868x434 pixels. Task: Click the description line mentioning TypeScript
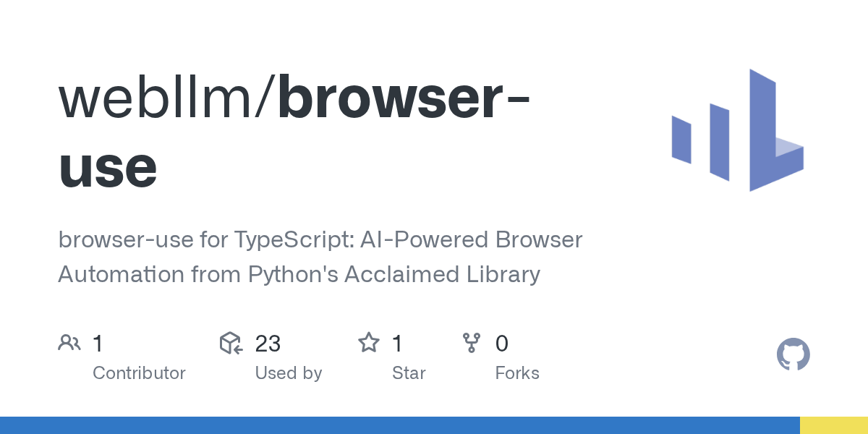tap(320, 239)
